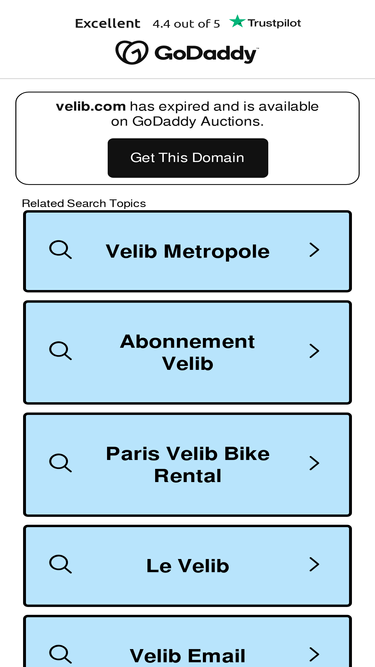The image size is (375, 667).
Task: Click the Velib Metropole search magnifier icon
Action: click(x=60, y=250)
